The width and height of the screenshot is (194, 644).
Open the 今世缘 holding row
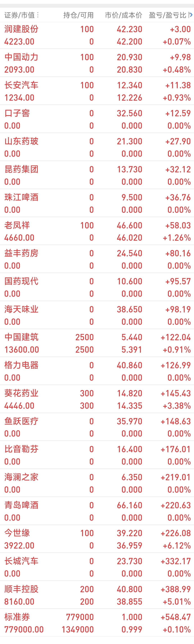coord(97,539)
